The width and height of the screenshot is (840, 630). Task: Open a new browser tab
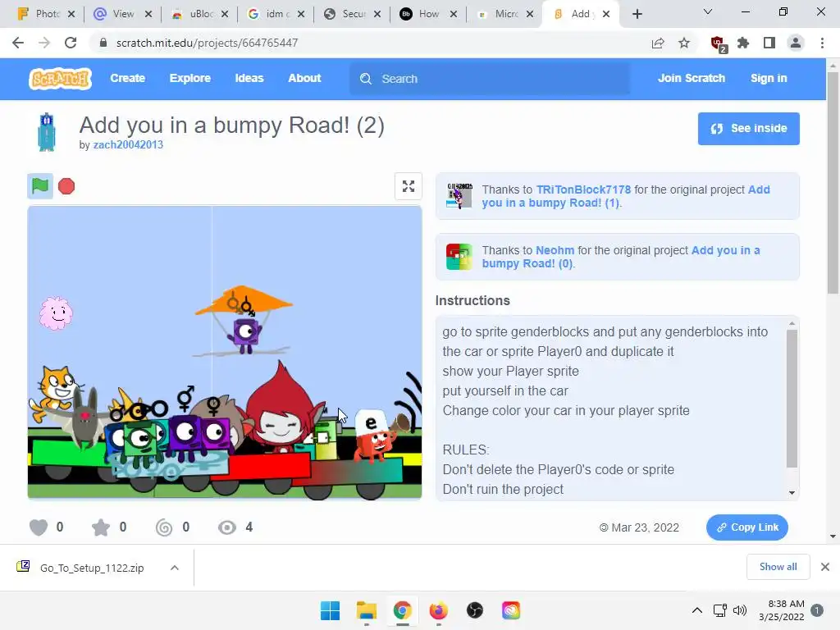637,14
